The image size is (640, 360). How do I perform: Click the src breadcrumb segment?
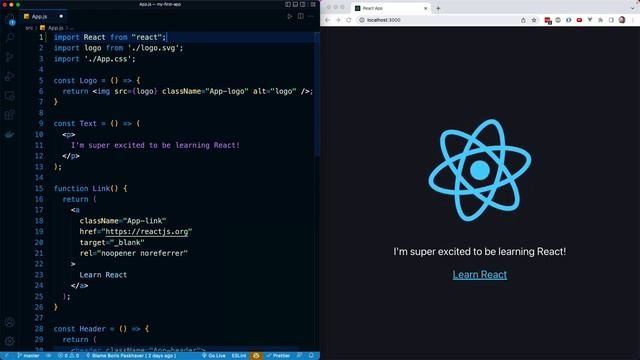pos(29,28)
